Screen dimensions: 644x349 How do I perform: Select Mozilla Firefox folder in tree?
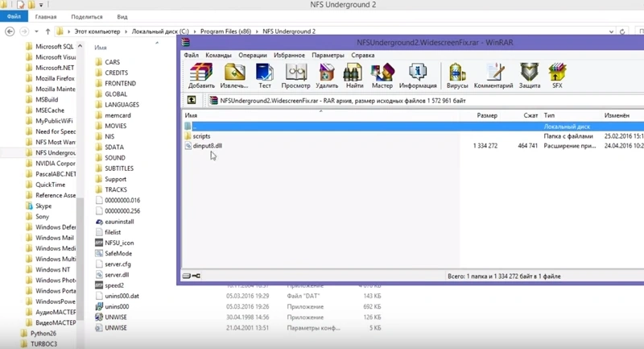[x=50, y=78]
